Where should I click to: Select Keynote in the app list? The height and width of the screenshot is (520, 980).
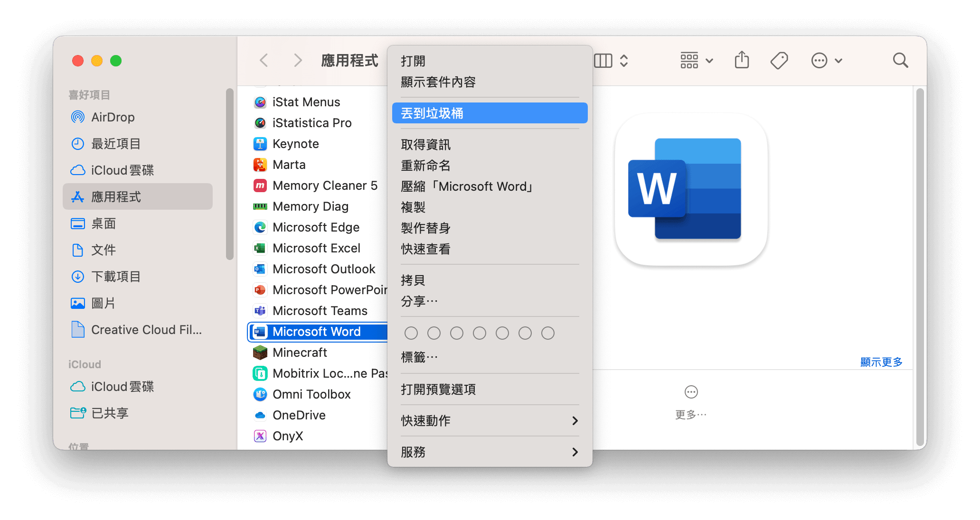[x=318, y=144]
